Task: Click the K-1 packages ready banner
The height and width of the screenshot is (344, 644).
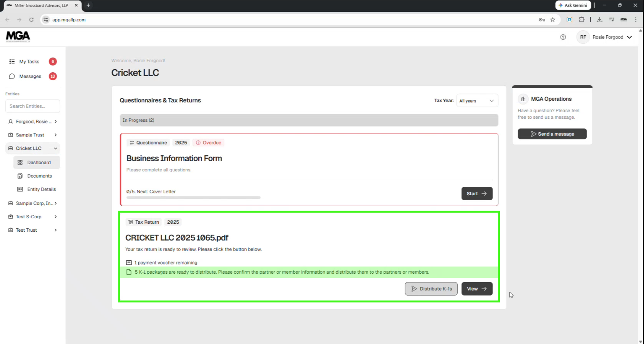Action: [x=309, y=272]
